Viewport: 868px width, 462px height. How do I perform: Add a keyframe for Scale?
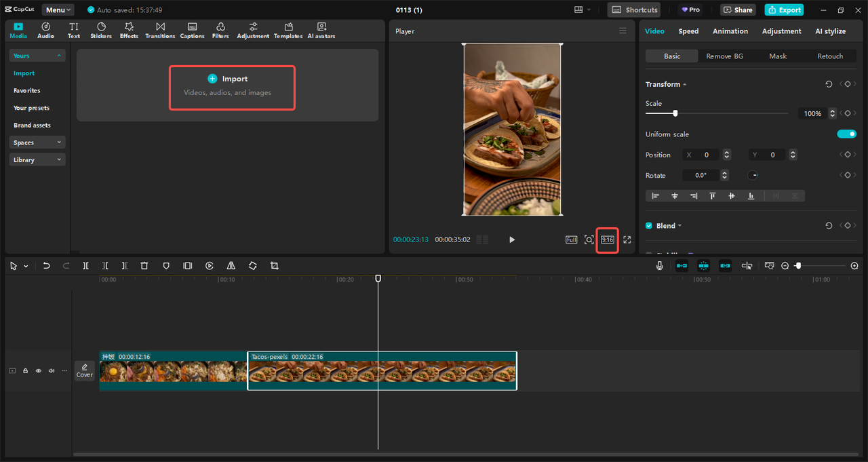tap(847, 113)
